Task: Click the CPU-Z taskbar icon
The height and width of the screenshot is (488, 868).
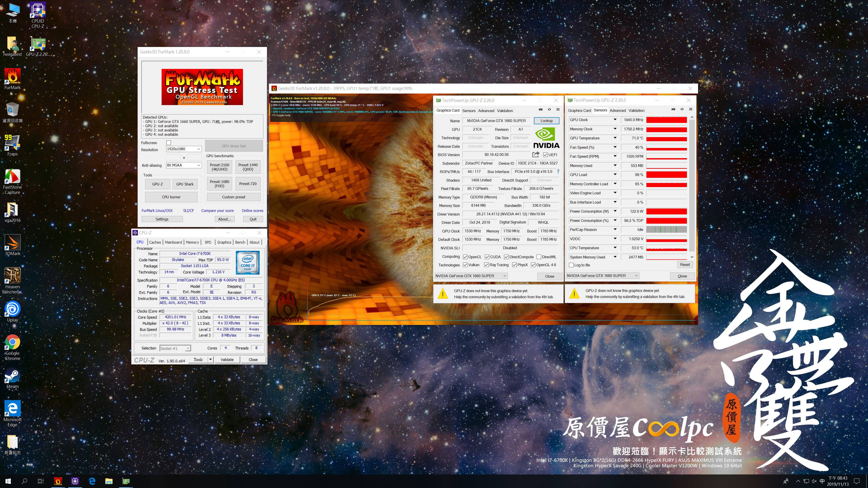Action: click(x=75, y=481)
